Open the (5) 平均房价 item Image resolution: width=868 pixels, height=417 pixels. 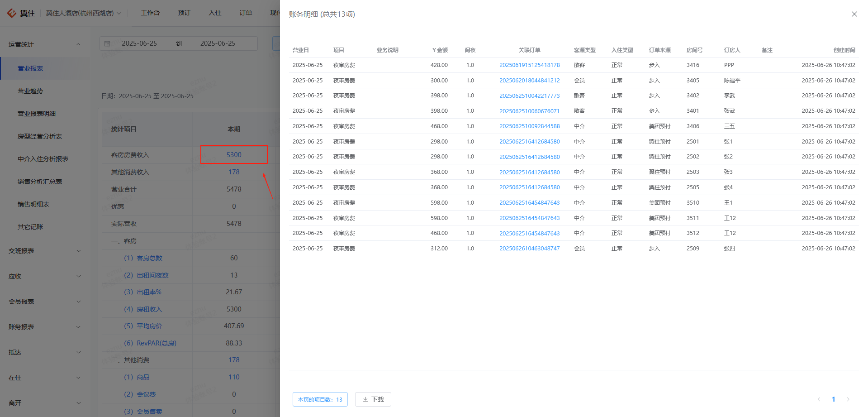143,326
